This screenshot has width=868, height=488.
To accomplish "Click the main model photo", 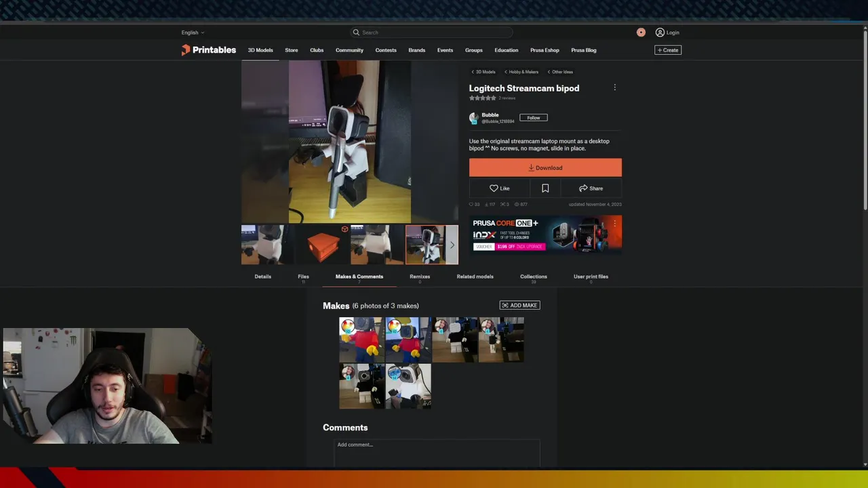I will [350, 142].
